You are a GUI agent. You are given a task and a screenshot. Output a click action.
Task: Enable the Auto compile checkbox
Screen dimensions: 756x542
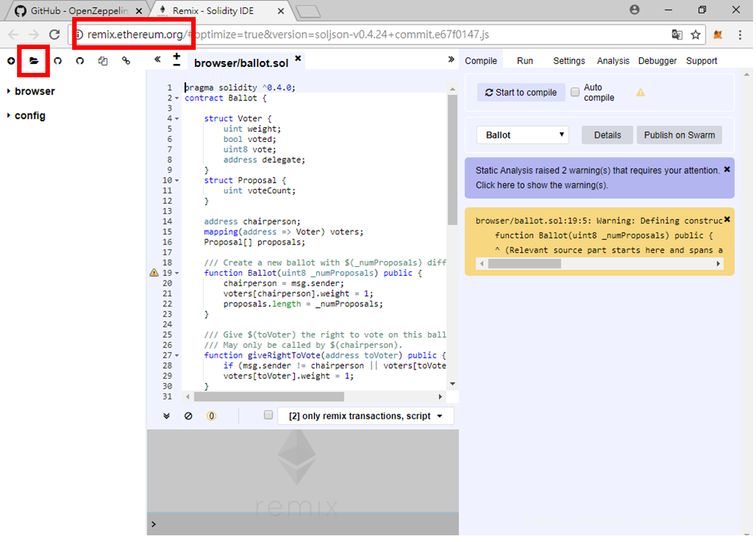574,92
